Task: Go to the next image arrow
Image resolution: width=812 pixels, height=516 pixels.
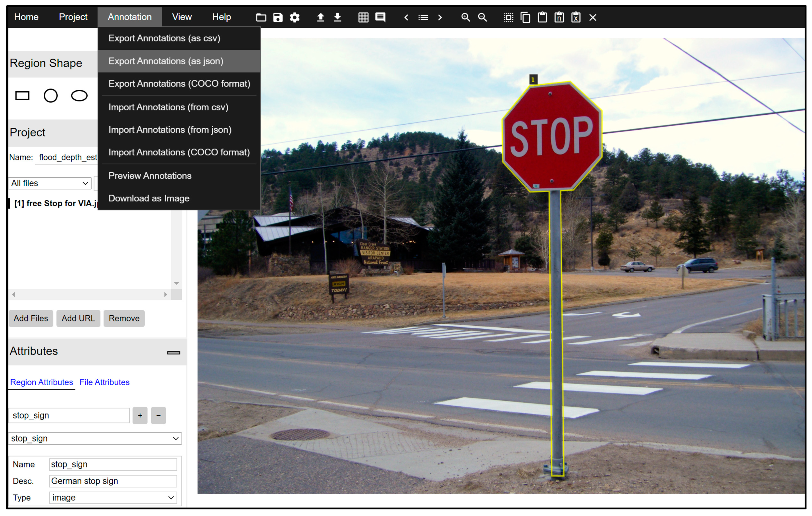Action: [440, 17]
